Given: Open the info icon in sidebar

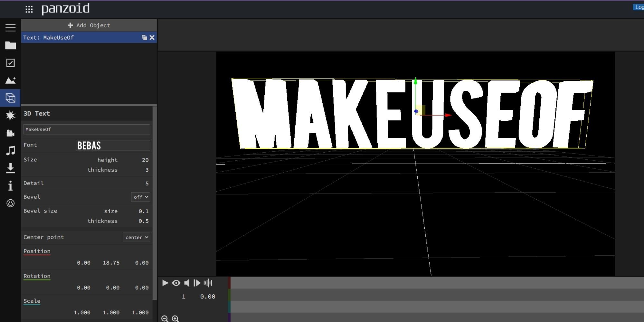Looking at the screenshot, I should (x=10, y=185).
